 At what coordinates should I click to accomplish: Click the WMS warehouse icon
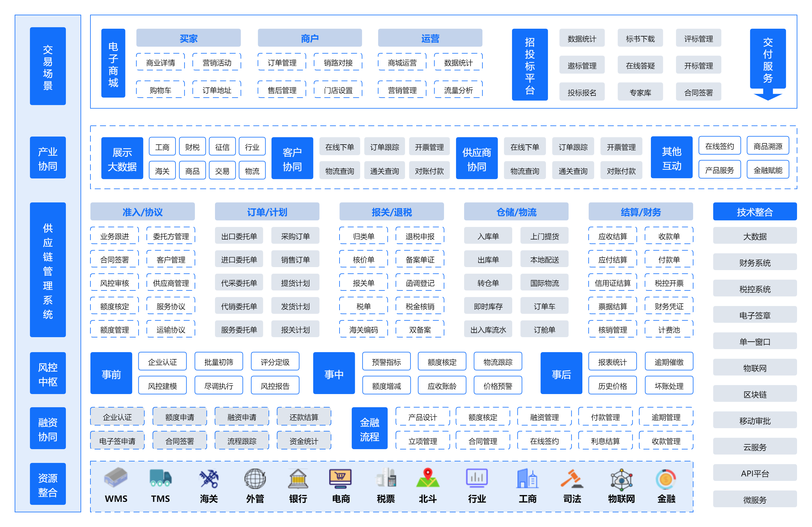click(116, 477)
